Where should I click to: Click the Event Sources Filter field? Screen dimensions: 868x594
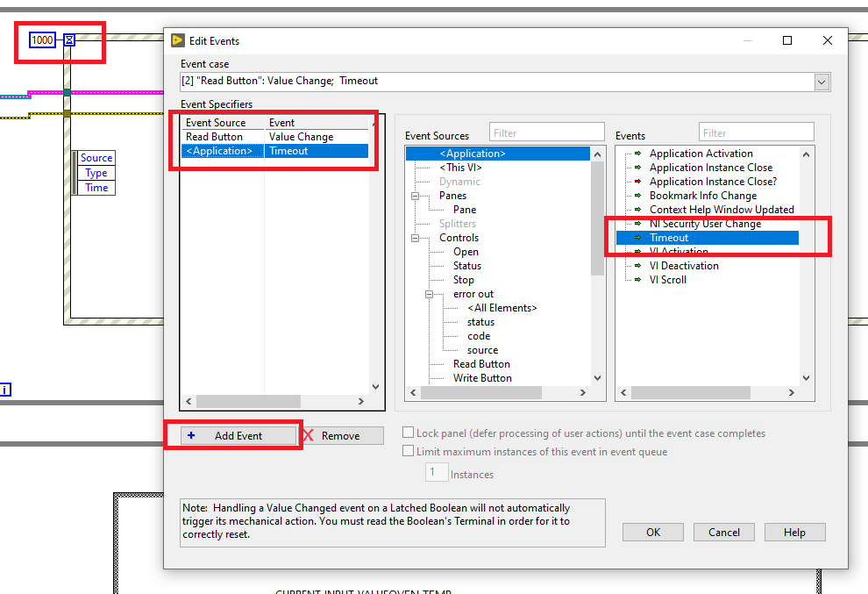(x=547, y=133)
